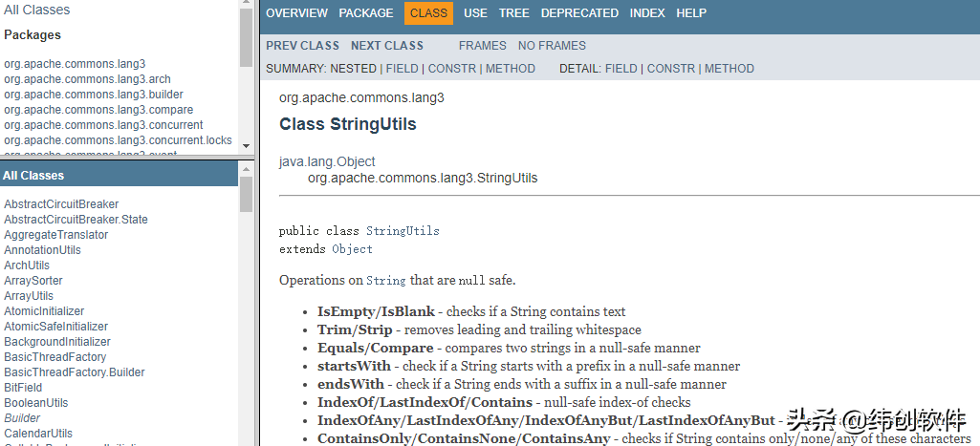This screenshot has height=446, width=980.
Task: Select NO FRAMES view
Action: 552,46
